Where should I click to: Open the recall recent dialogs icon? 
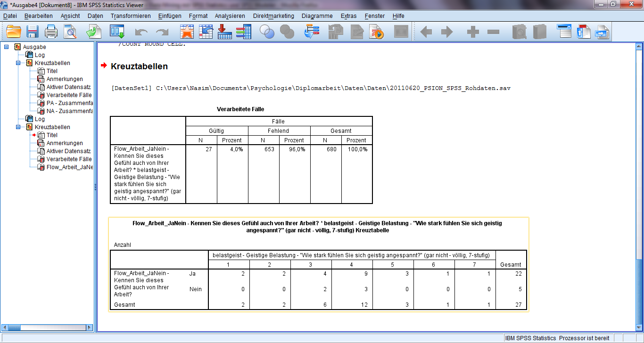tap(116, 32)
